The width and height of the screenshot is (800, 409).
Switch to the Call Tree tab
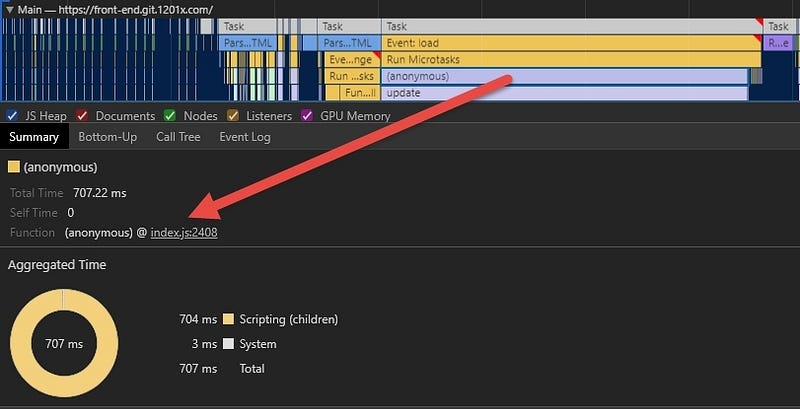pos(178,137)
